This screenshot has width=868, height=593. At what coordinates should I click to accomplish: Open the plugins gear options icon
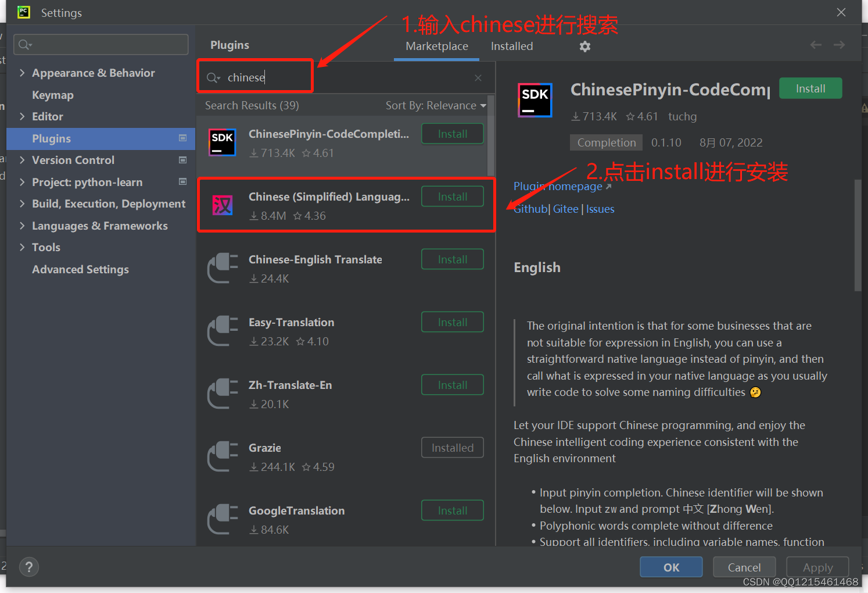point(585,47)
